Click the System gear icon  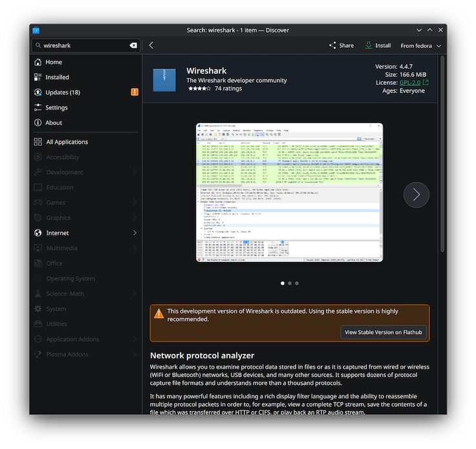tap(38, 309)
